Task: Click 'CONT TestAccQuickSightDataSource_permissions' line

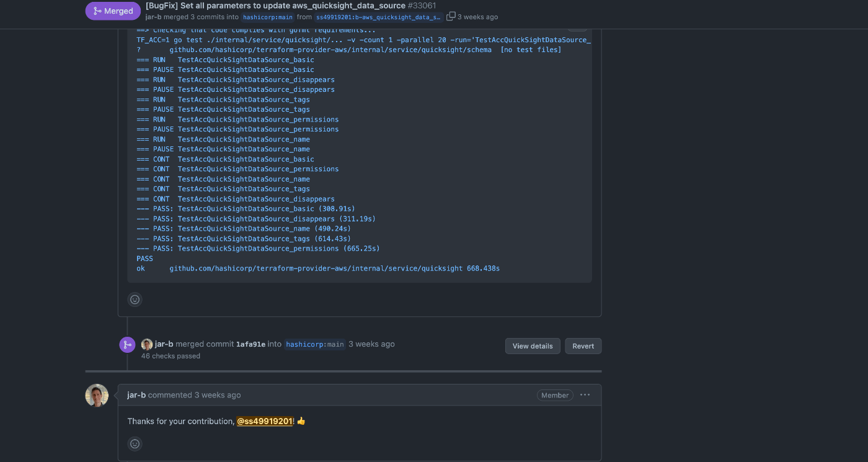Action: (x=237, y=169)
